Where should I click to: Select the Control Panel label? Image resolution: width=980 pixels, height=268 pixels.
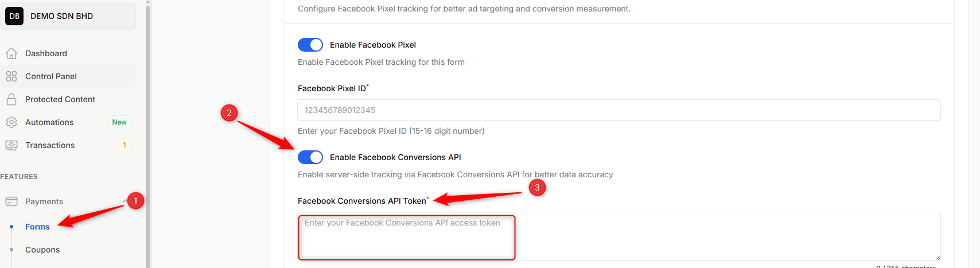(51, 76)
